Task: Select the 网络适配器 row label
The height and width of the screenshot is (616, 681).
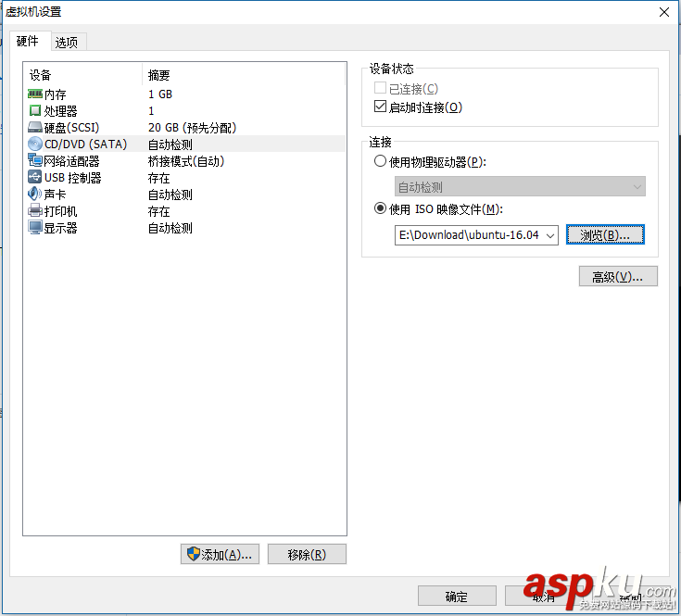Action: click(71, 161)
